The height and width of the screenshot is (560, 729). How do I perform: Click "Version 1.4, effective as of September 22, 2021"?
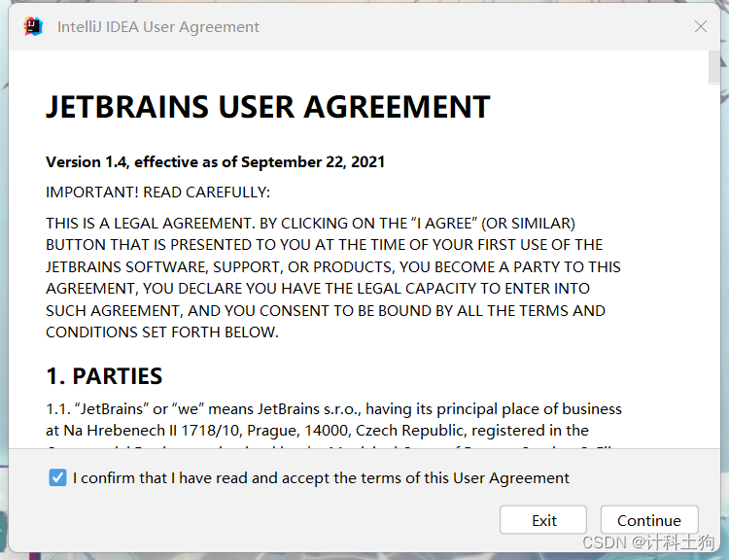215,161
